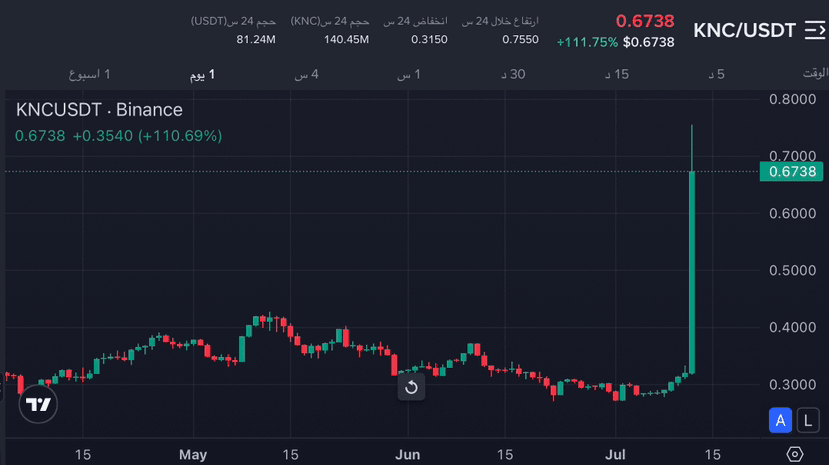This screenshot has width=829, height=465.
Task: Select the 1 اسبوع timeframe
Action: pyautogui.click(x=89, y=75)
